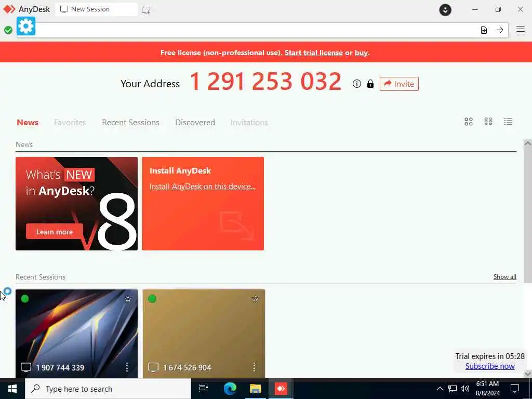
Task: Open Microsoft Edge from taskbar
Action: click(x=230, y=389)
